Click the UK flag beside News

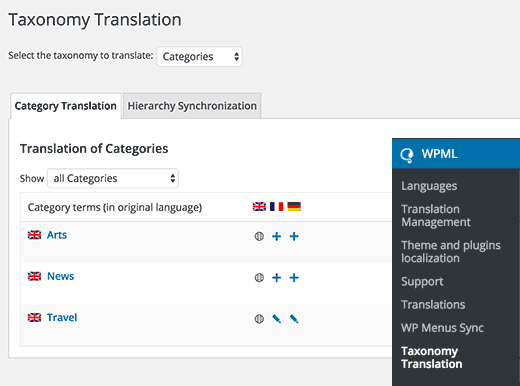point(34,276)
